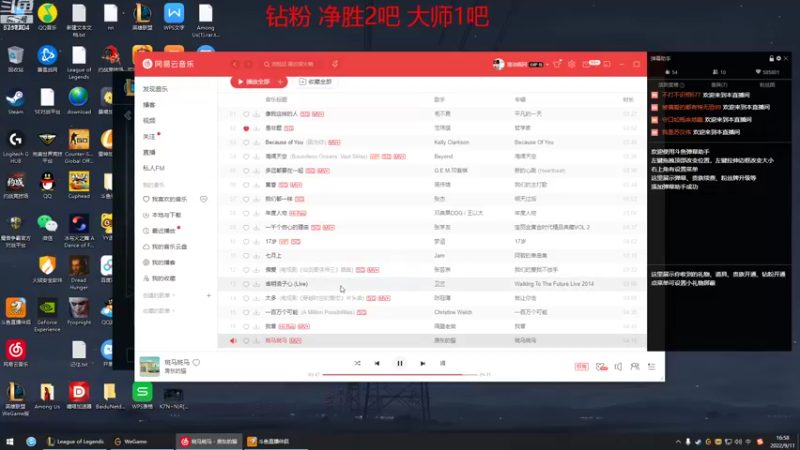Expand the 创建的歌单 section
This screenshot has width=800, height=450.
pos(159,295)
